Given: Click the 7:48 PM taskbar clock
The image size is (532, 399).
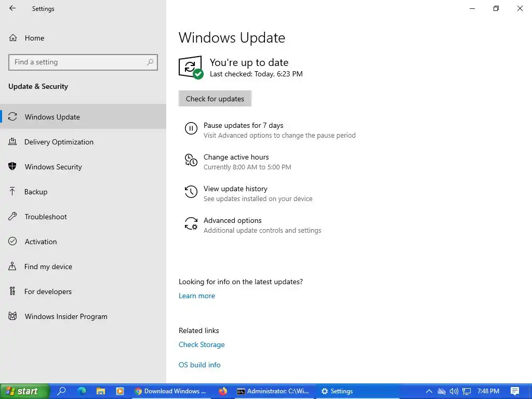Looking at the screenshot, I should (488, 391).
